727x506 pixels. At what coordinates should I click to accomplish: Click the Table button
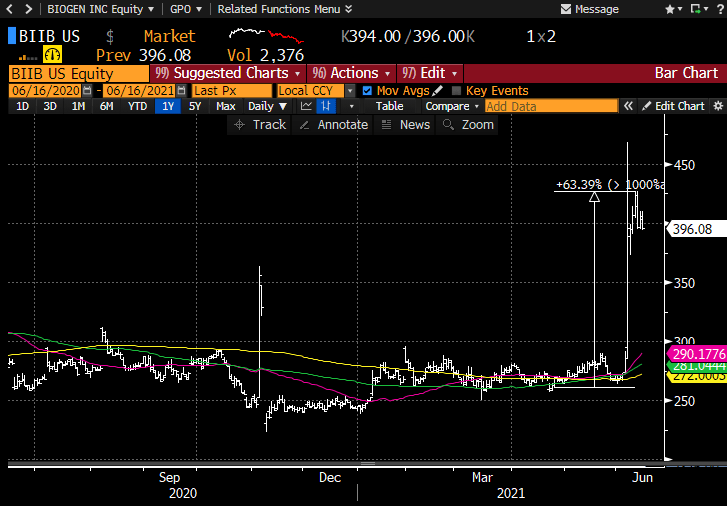pos(389,106)
